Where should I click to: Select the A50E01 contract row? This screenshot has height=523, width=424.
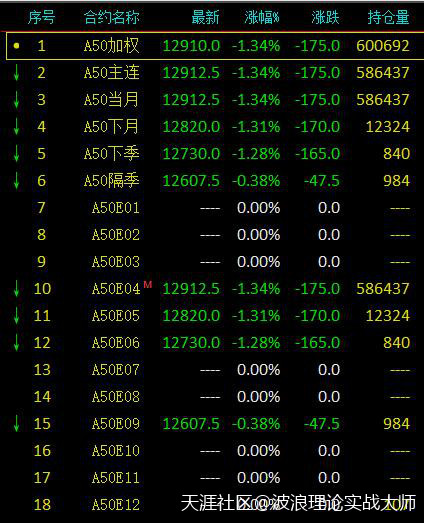tap(212, 208)
